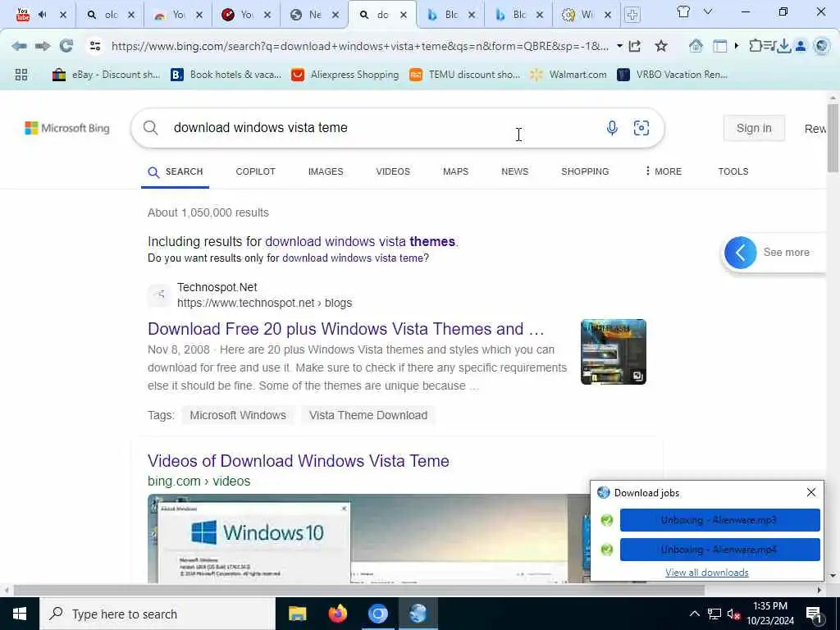Switch to Bing MAPS tab

(455, 171)
